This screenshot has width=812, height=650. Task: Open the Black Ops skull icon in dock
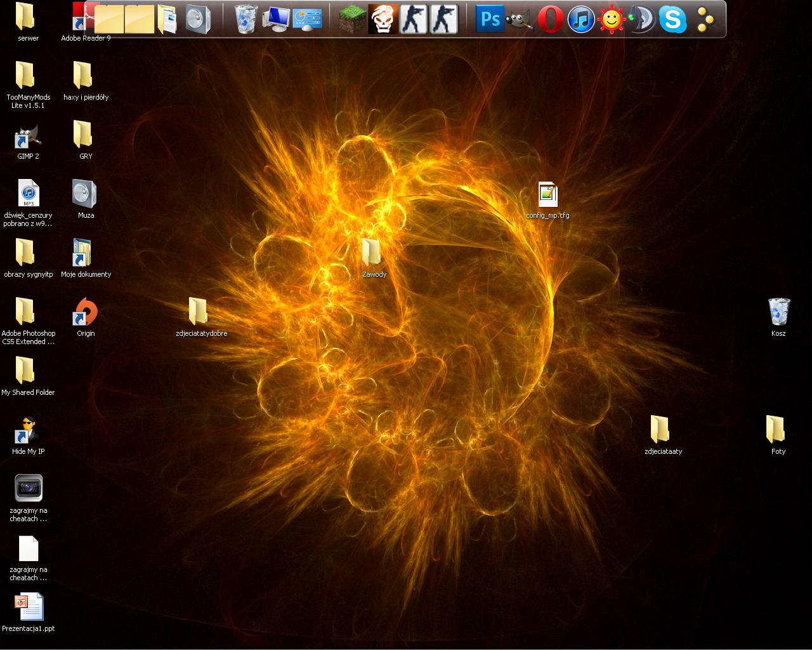(383, 19)
